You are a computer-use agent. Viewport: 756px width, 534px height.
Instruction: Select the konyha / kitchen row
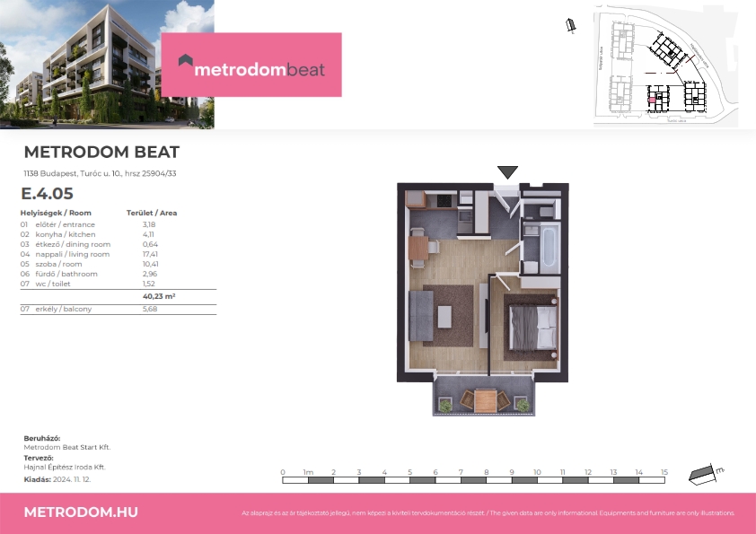coord(119,234)
